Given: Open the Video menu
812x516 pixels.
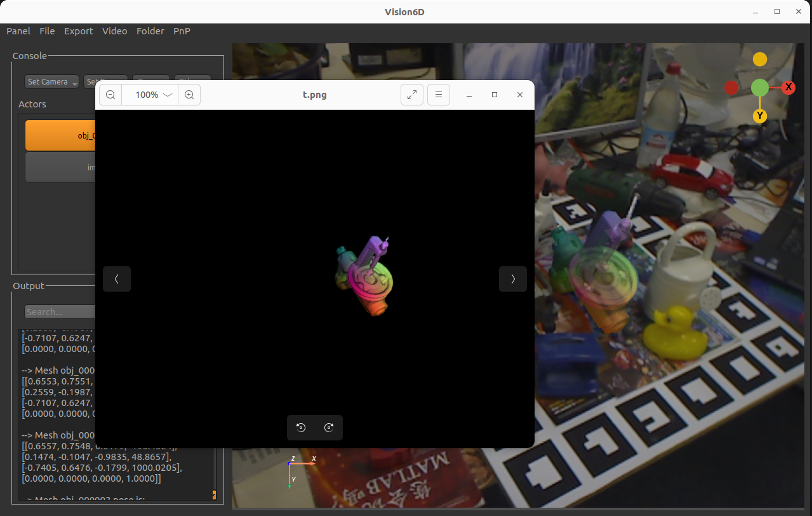Looking at the screenshot, I should click(x=114, y=31).
